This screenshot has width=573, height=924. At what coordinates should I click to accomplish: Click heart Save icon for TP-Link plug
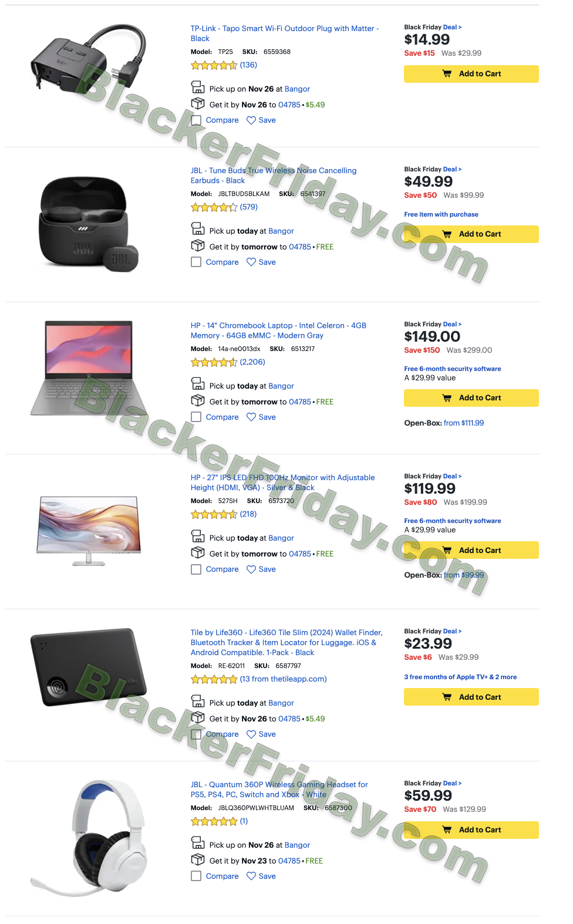pos(251,120)
